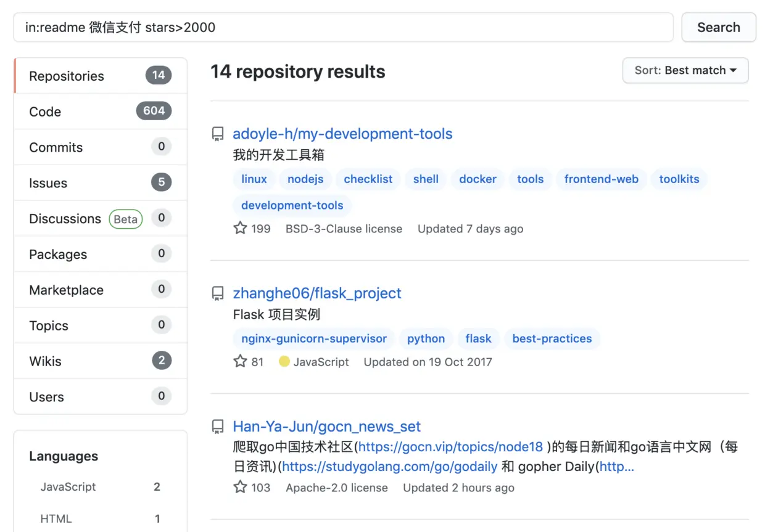Select the Marketplace filter
This screenshot has width=765, height=532.
(x=101, y=290)
